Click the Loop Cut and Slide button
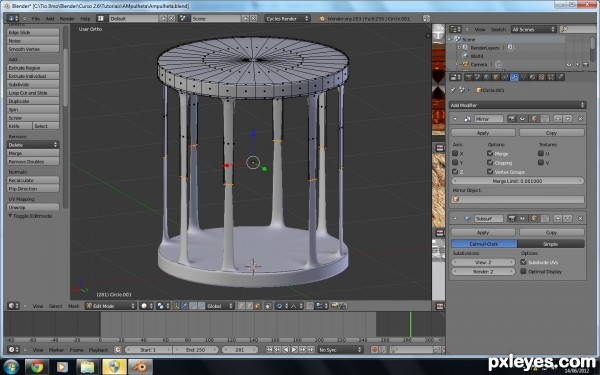 [33, 93]
